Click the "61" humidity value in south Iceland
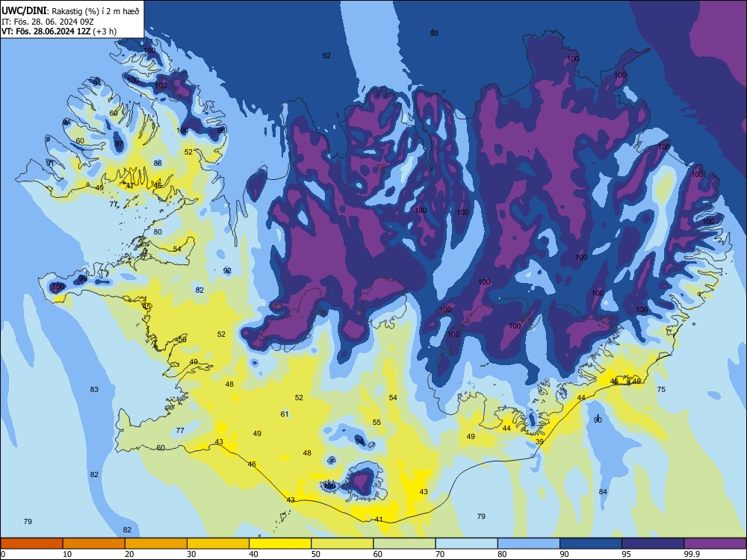Screen dimensions: 747x560 tap(285, 414)
